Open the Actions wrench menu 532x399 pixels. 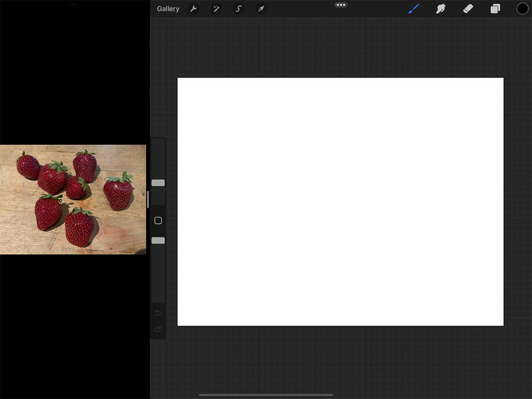coord(194,8)
